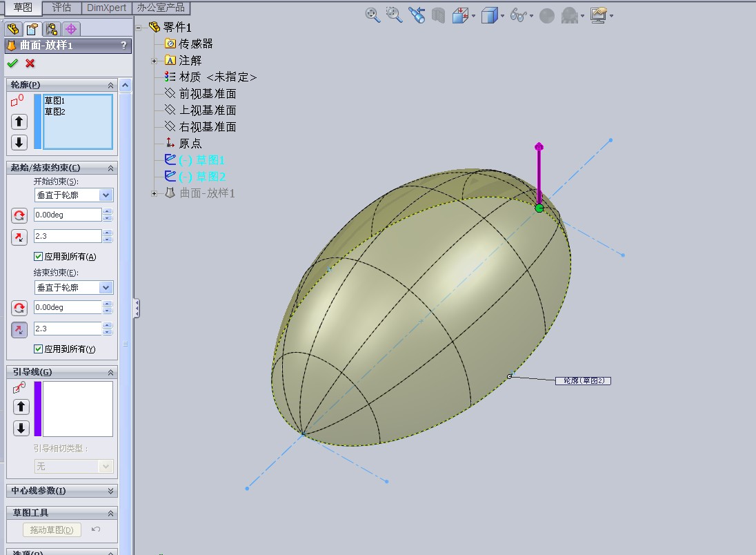756x555 pixels.
Task: Click the panel scrollbar up arrow
Action: pos(126,86)
